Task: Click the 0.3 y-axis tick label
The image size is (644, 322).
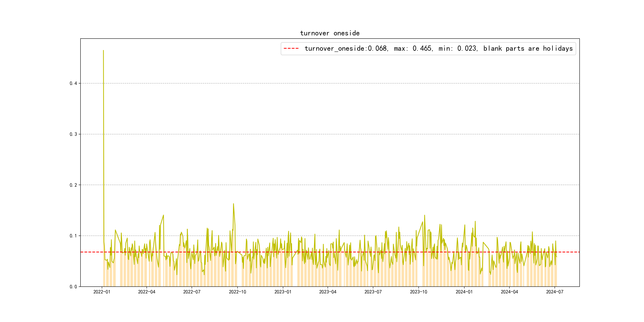Action: click(73, 134)
